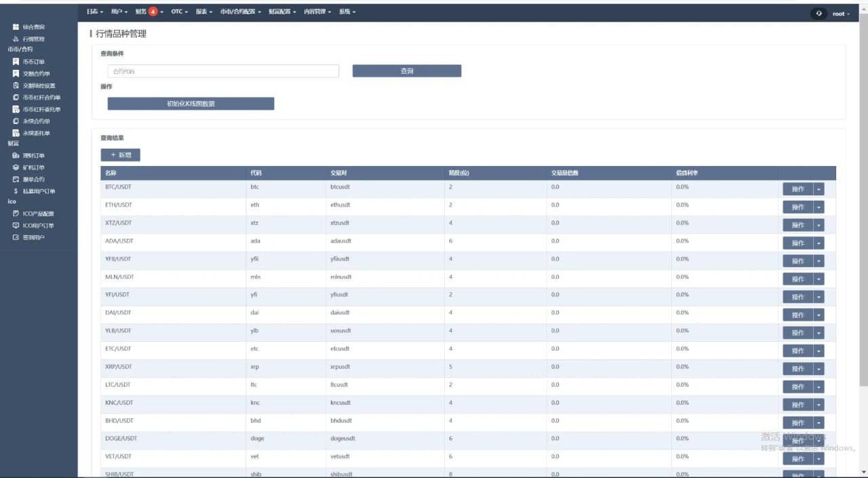
Task: Click the 理财订单 sidebar icon
Action: tap(16, 156)
